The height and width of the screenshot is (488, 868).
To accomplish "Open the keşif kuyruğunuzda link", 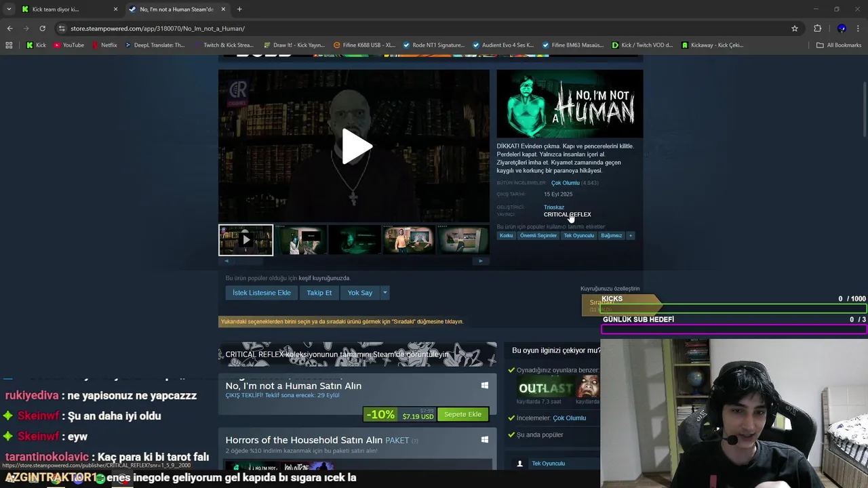I will (x=324, y=279).
